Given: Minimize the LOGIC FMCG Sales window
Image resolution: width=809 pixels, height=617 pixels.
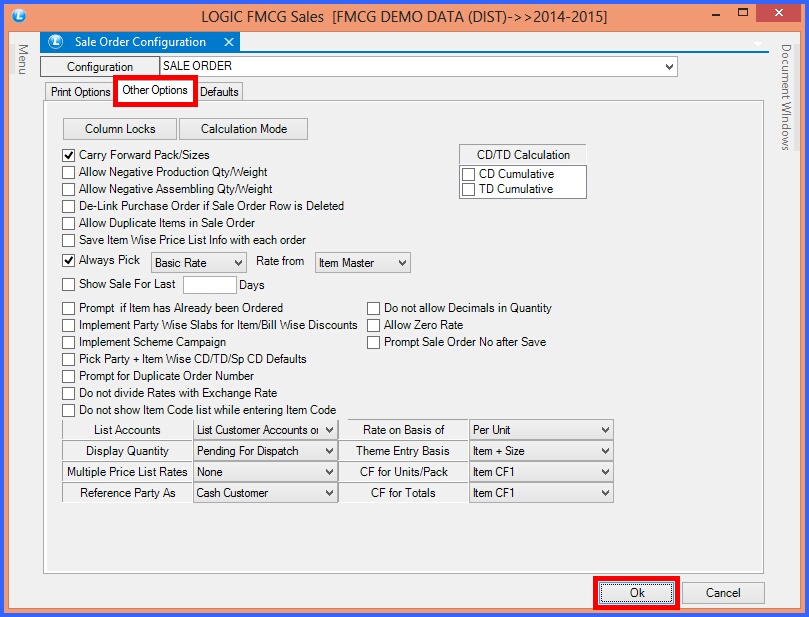Looking at the screenshot, I should click(716, 14).
